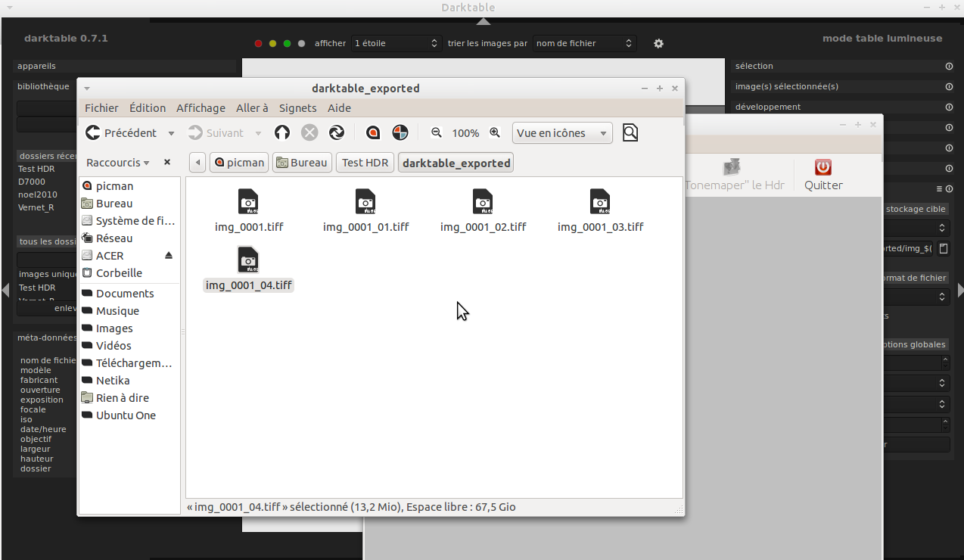Open file search magnifier icon
Viewport: 964px width, 560px height.
[x=630, y=132]
